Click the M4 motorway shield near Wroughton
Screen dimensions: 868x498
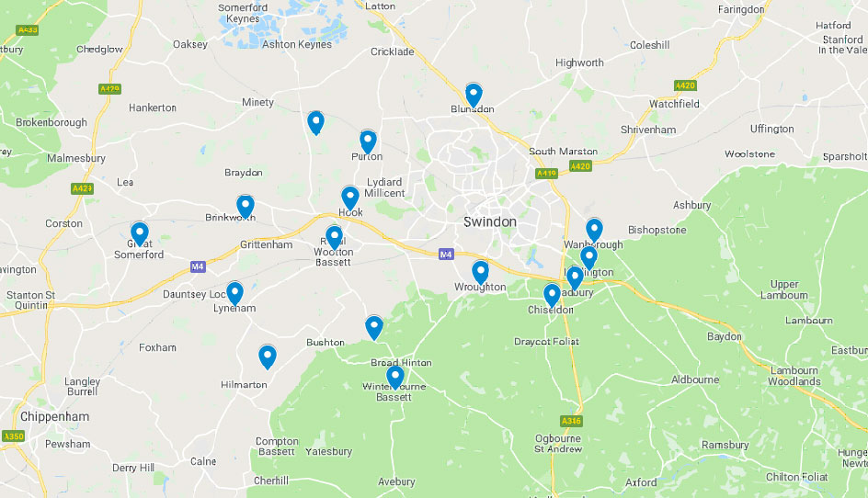(446, 254)
